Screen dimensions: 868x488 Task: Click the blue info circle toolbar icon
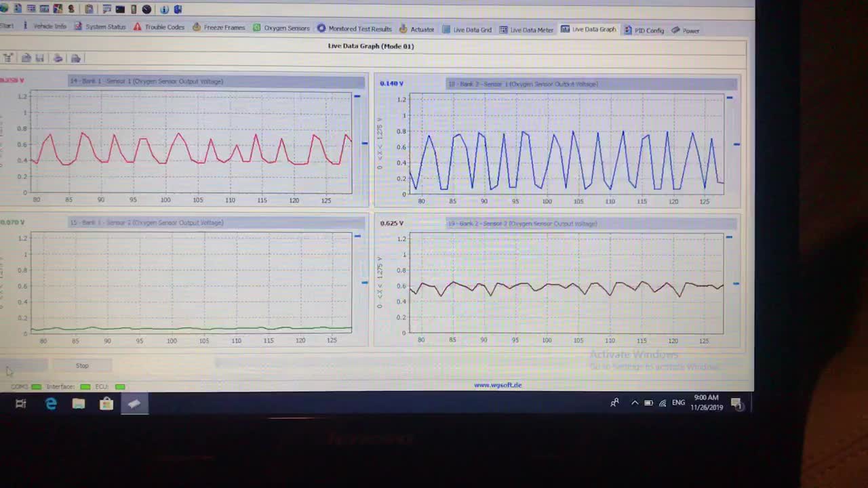tap(164, 9)
